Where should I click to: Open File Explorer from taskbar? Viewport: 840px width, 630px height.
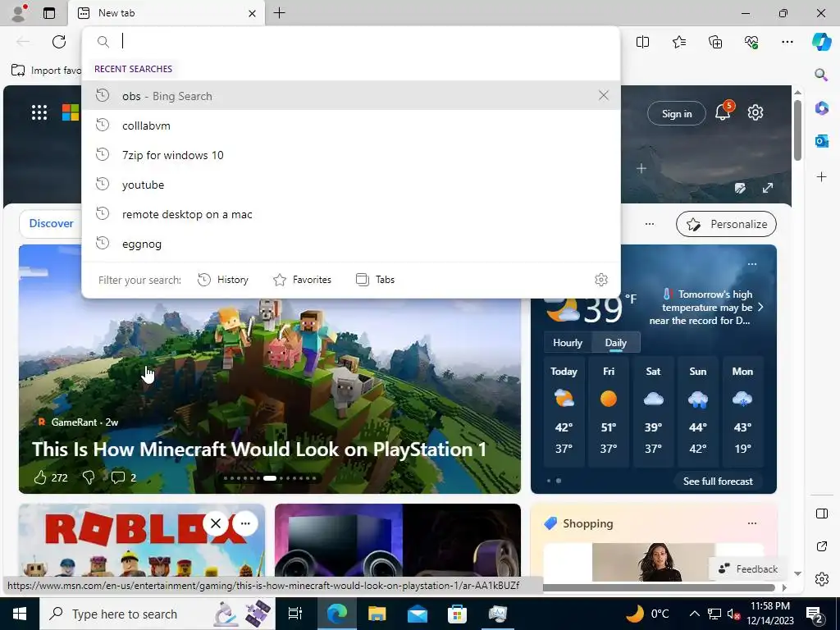[377, 614]
